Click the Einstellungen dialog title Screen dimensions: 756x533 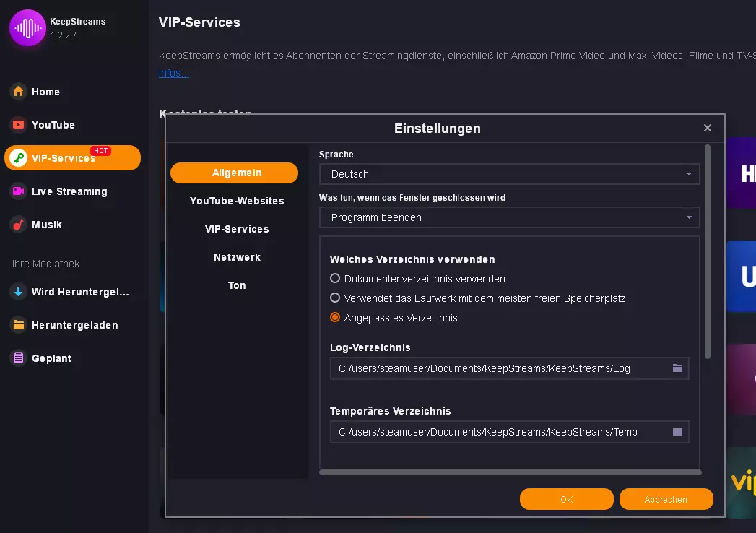pyautogui.click(x=438, y=129)
